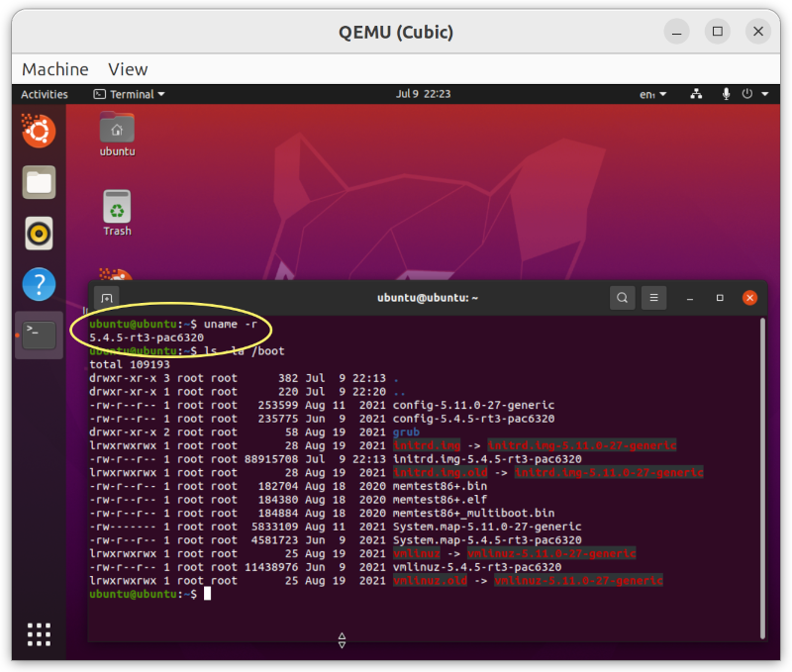
Task: Open a new terminal tab
Action: (x=106, y=297)
